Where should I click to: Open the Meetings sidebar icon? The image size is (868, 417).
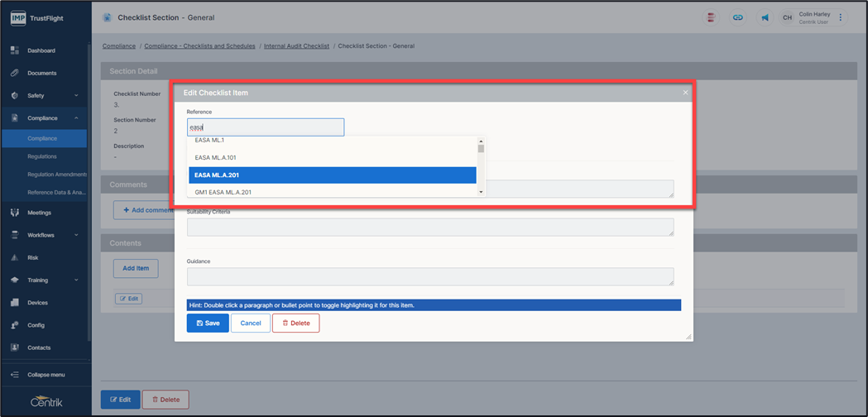(x=15, y=213)
